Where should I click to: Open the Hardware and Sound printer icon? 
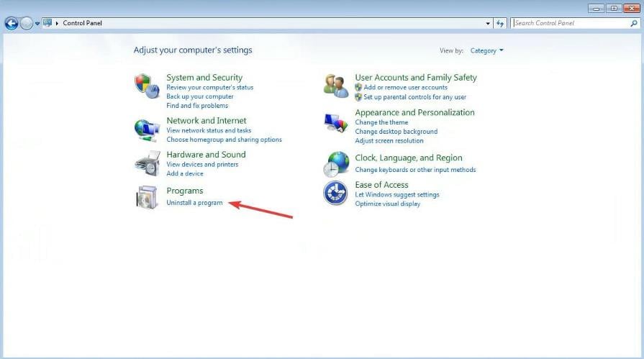point(147,163)
